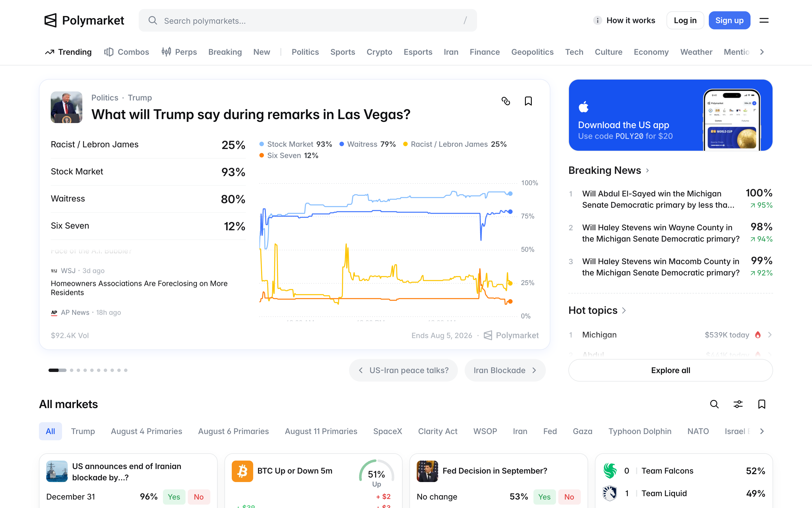812x508 pixels.
Task: Click the WSJ source icon
Action: [54, 271]
